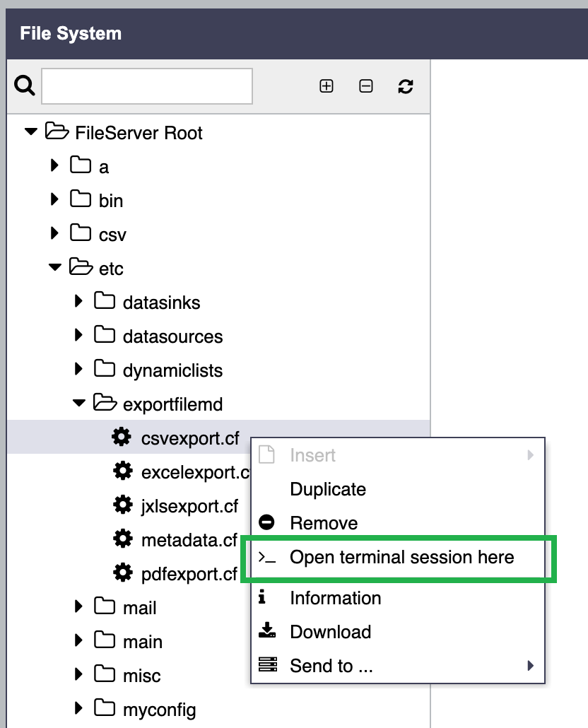Viewport: 588px width, 728px height.
Task: Click the collapse all minus icon
Action: click(365, 86)
